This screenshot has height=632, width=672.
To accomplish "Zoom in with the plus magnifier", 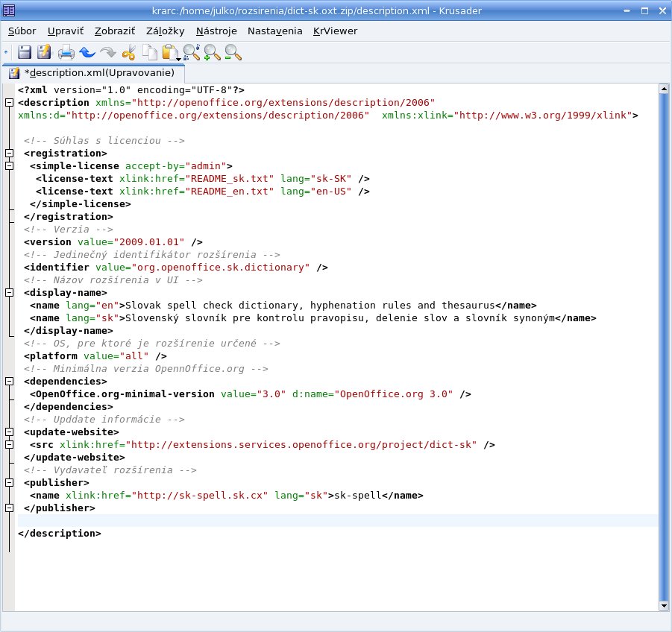I will [x=212, y=52].
